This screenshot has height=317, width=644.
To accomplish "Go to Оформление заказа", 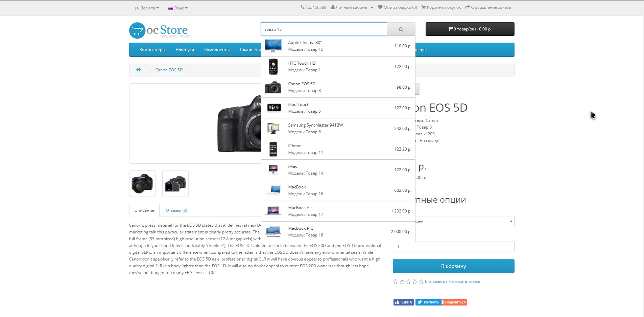I will coord(488,7).
